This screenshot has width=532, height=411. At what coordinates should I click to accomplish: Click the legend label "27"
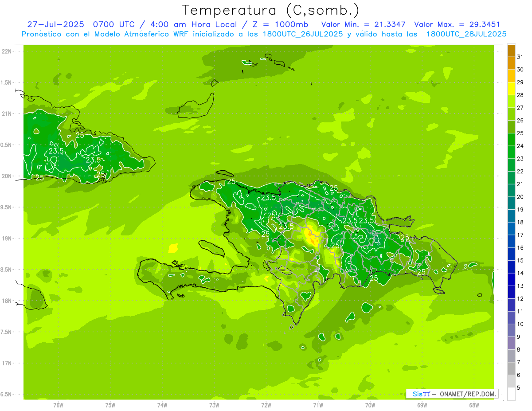(x=520, y=108)
